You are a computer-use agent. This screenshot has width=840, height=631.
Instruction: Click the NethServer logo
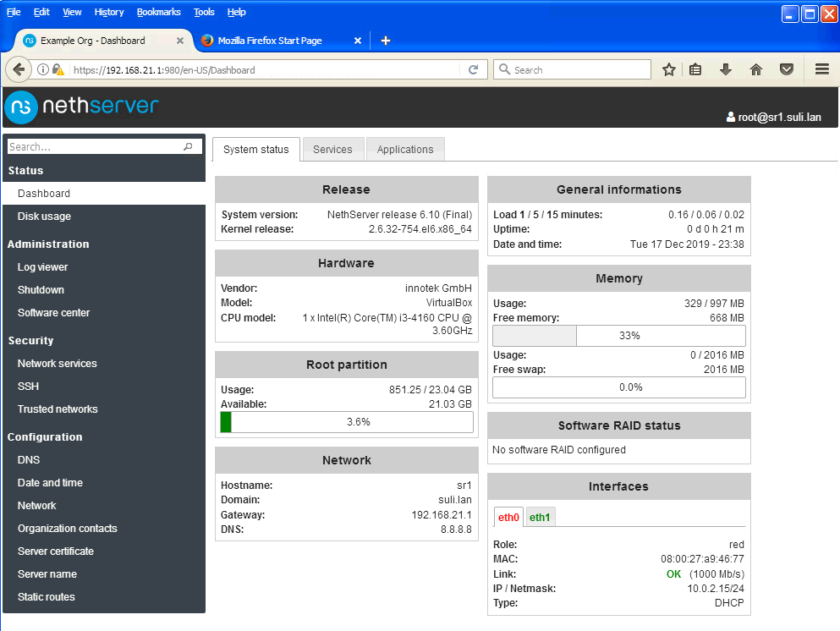81,107
